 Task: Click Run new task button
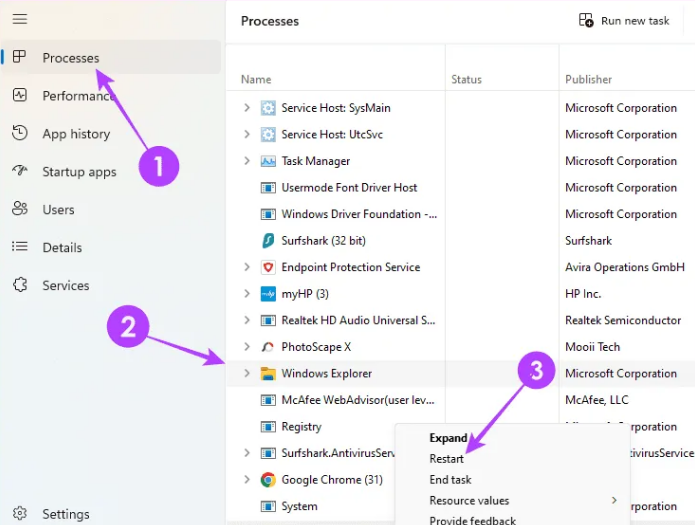[624, 21]
